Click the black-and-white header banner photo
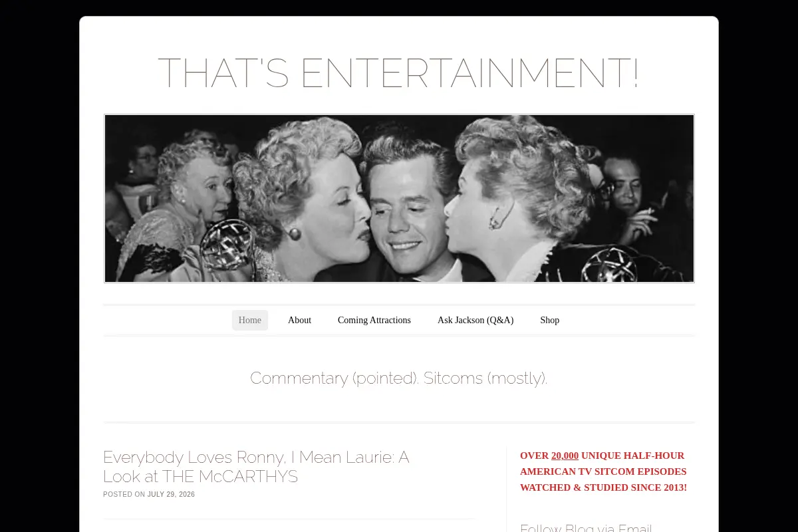798x532 pixels. click(x=399, y=198)
